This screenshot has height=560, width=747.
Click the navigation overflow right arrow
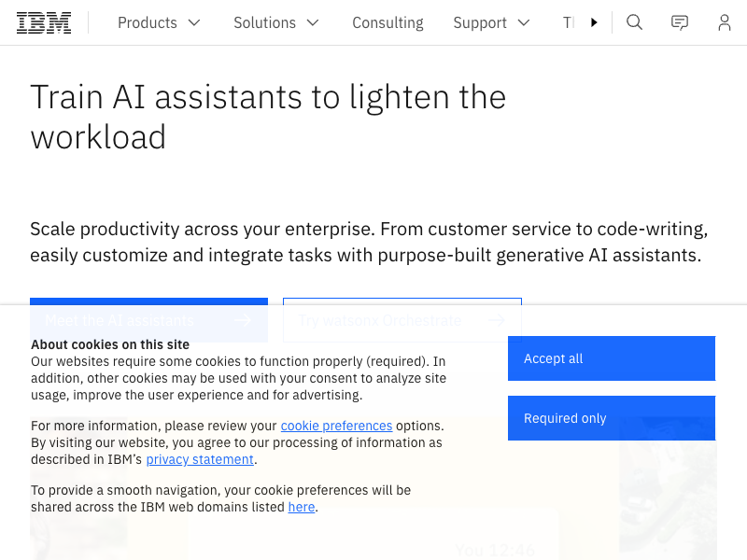pyautogui.click(x=594, y=22)
